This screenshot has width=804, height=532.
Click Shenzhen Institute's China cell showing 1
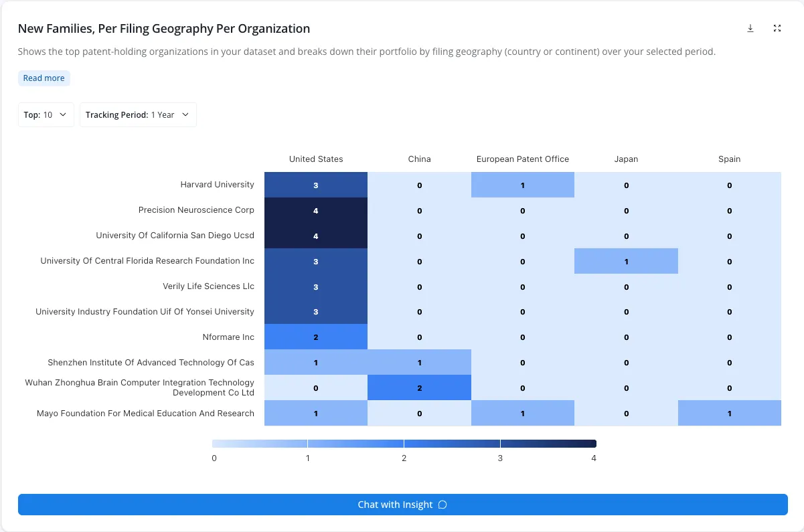click(420, 363)
